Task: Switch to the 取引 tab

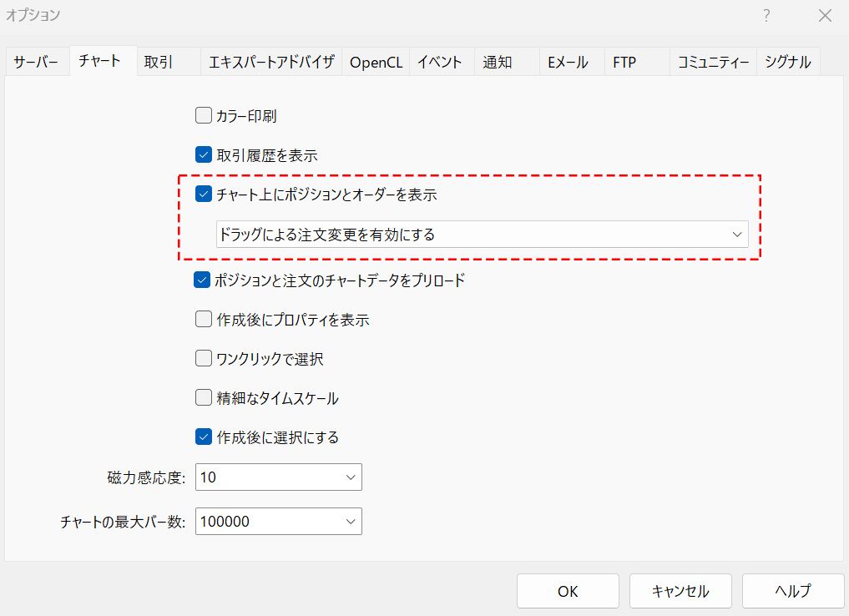Action: pyautogui.click(x=159, y=62)
